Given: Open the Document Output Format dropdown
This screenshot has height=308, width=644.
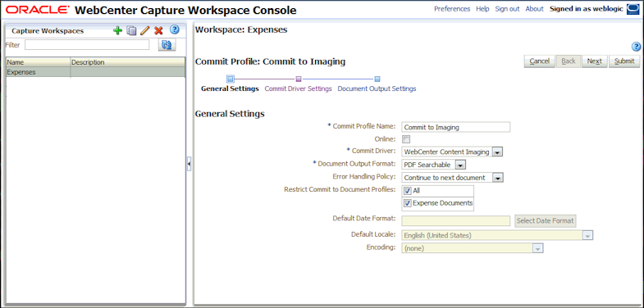Looking at the screenshot, I should coord(460,165).
